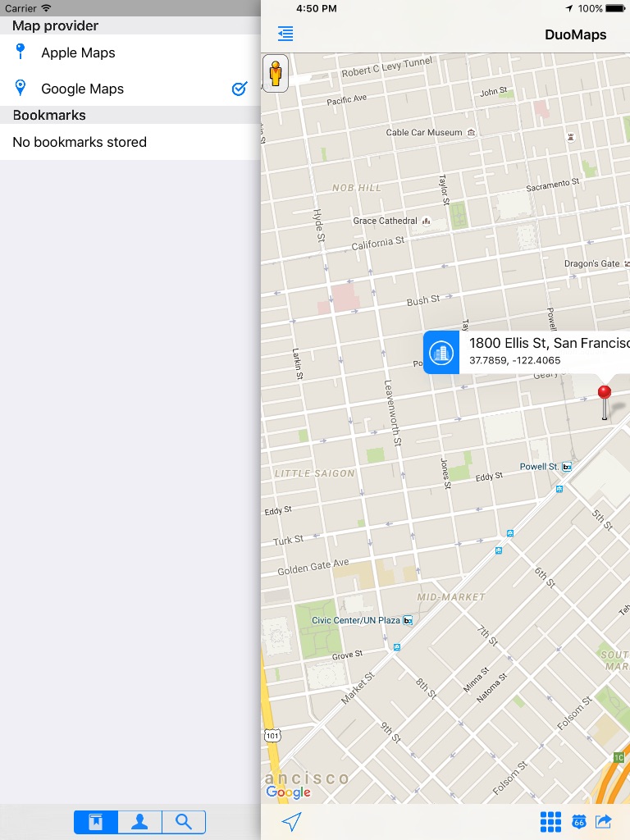The height and width of the screenshot is (840, 630).
Task: Click the battery indicator in status bar
Action: coord(615,8)
